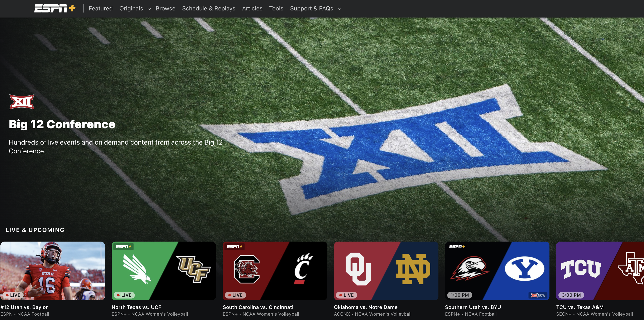Viewport: 644px width, 320px height.
Task: Open the Originals menu
Action: click(x=131, y=9)
